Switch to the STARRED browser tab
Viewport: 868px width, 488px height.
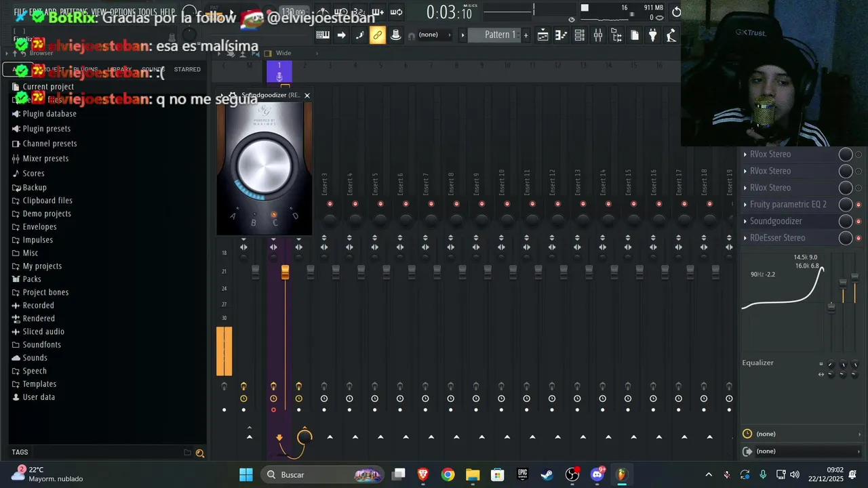coord(187,69)
